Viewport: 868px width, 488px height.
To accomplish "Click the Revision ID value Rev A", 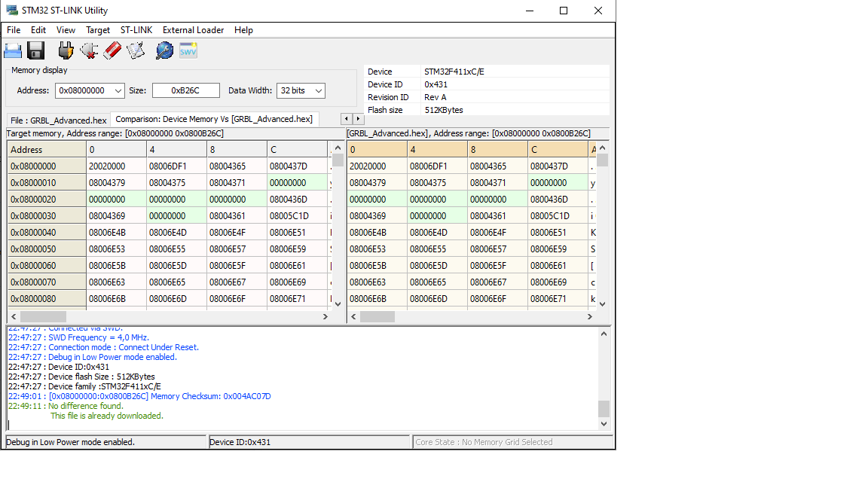I will click(x=436, y=97).
